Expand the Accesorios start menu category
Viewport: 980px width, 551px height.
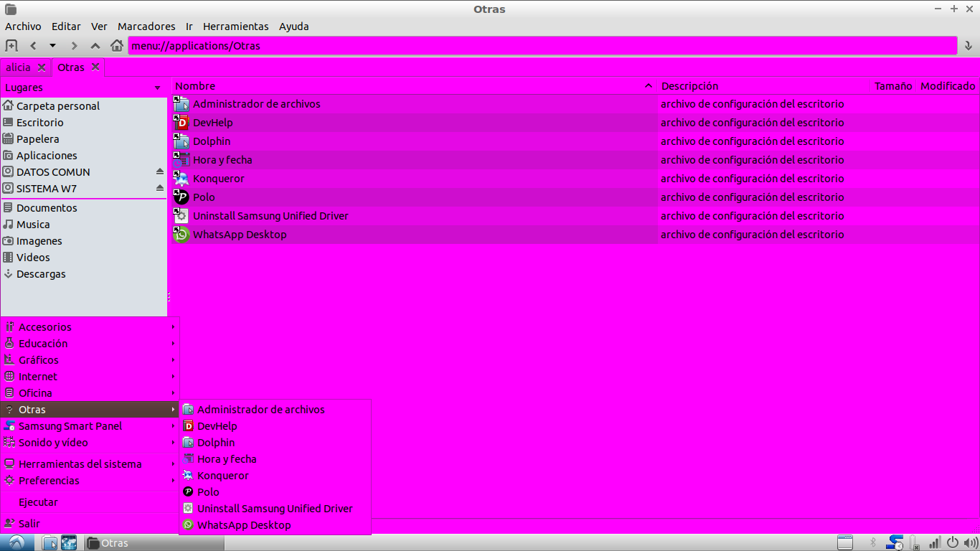tap(90, 327)
